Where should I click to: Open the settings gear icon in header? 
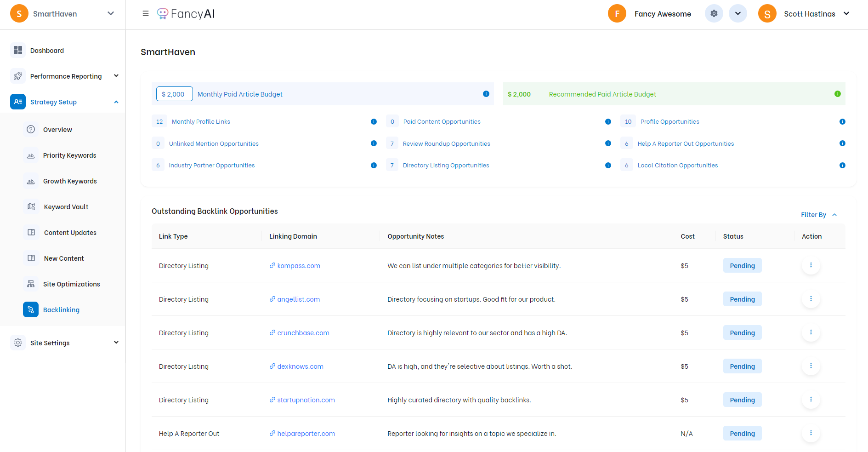point(714,14)
